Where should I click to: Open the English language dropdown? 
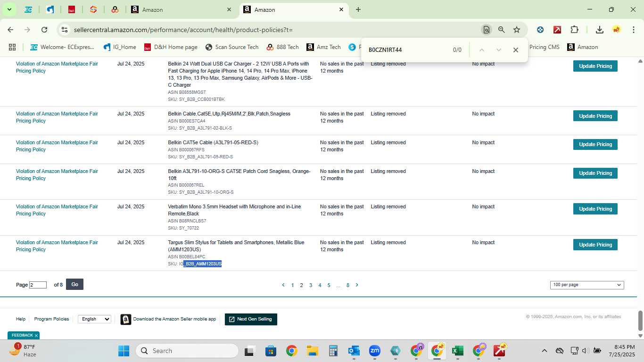(94, 319)
